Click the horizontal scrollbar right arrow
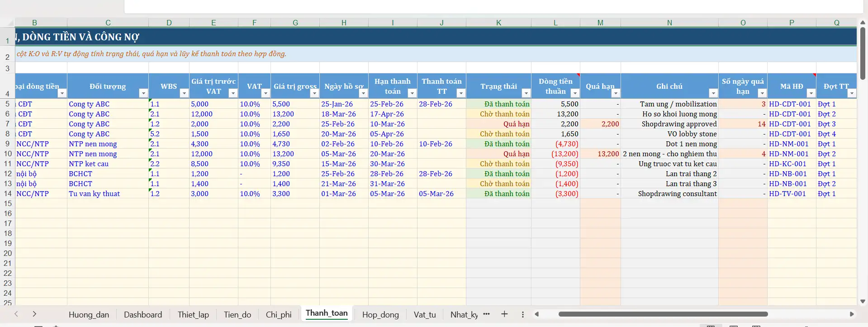Image resolution: width=868 pixels, height=327 pixels. pos(852,314)
